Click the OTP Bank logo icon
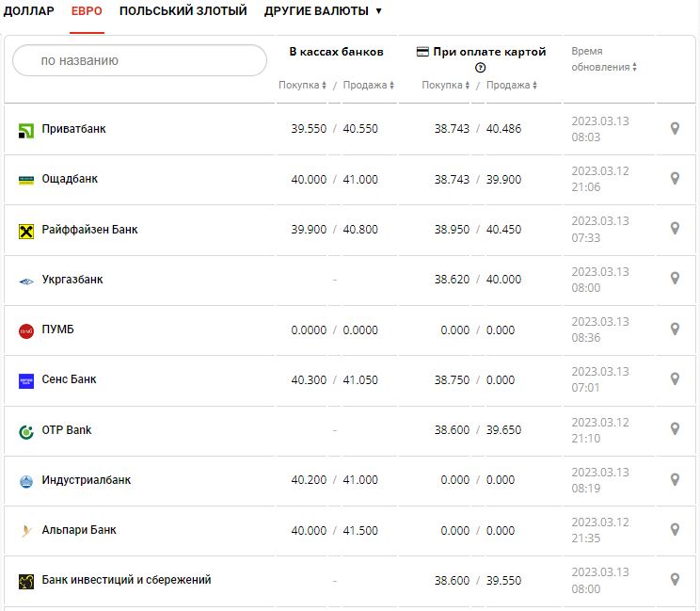700x611 pixels. (26, 431)
